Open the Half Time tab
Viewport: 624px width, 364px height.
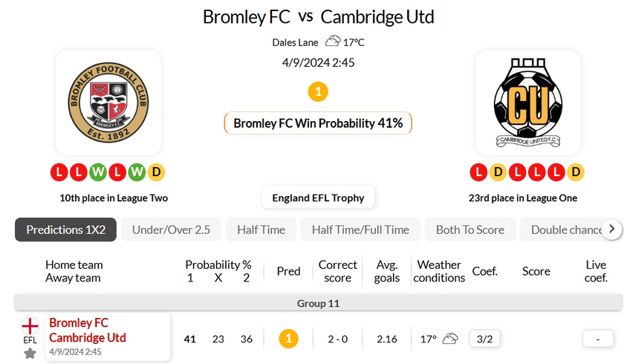tap(261, 230)
